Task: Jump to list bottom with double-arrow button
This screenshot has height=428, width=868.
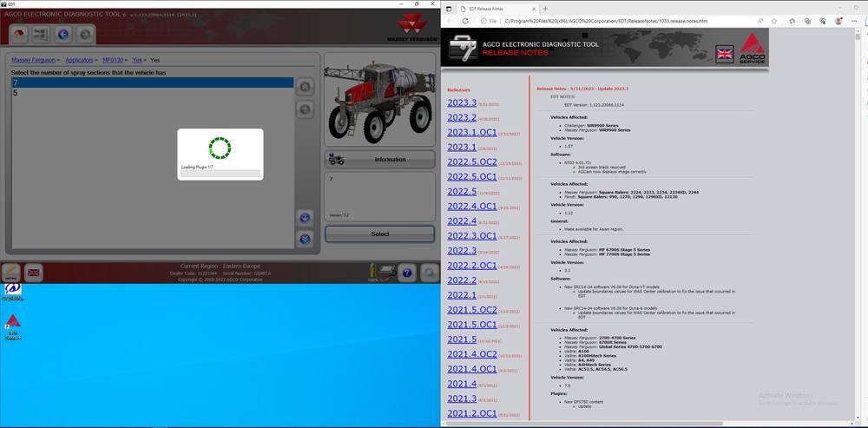Action: point(305,240)
